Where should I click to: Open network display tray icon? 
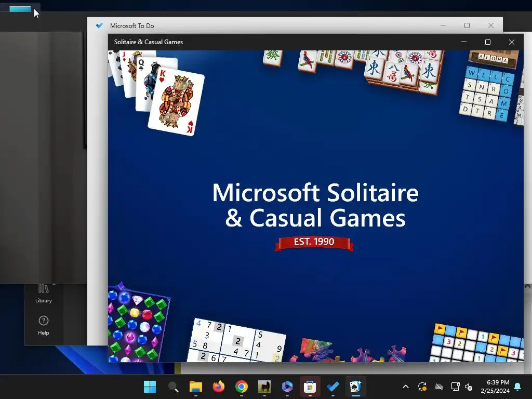[455, 387]
